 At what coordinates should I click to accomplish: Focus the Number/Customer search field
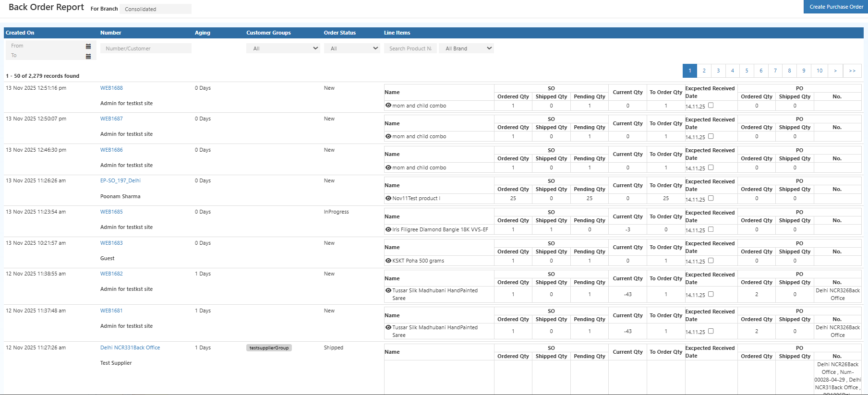[146, 48]
